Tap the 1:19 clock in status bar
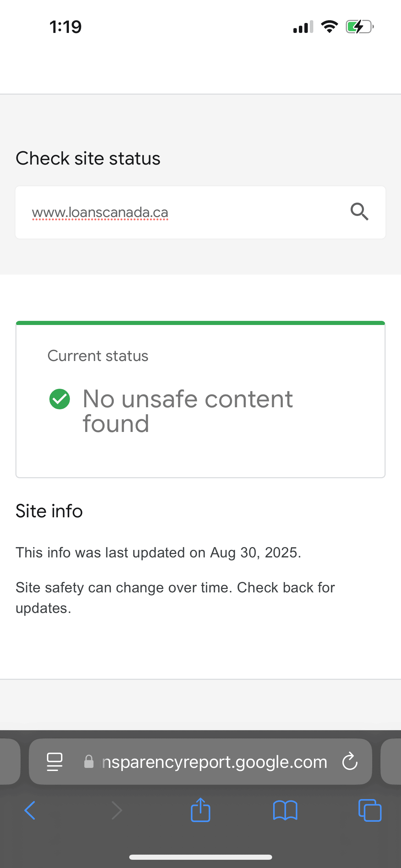 [65, 27]
